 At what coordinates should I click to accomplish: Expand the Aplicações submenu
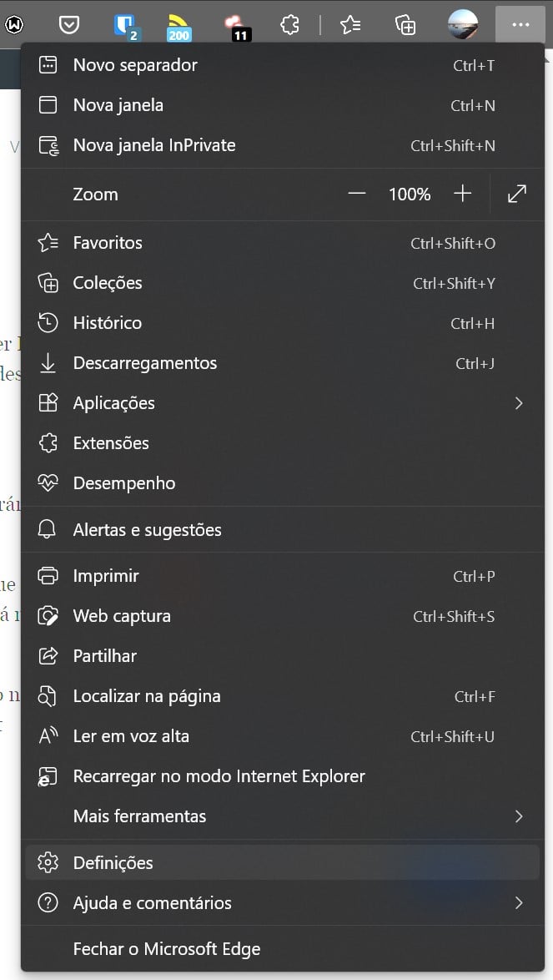(518, 403)
